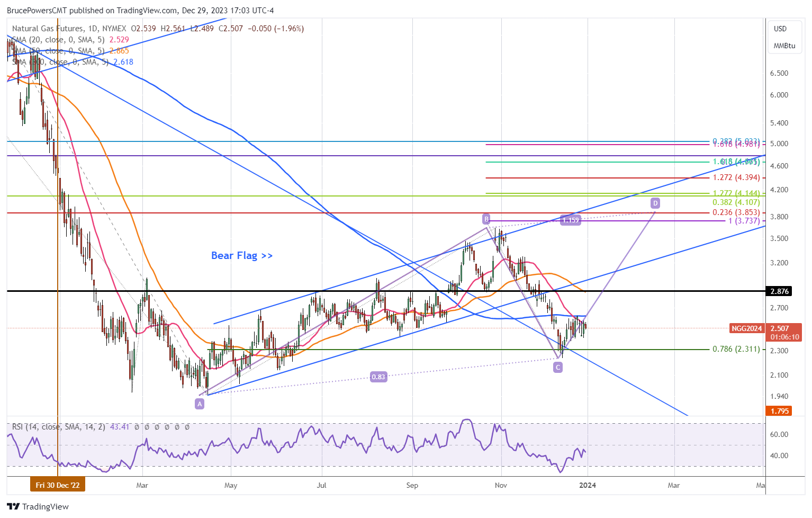Image resolution: width=812 pixels, height=518 pixels.
Task: Click the orange 1.795 price label
Action: pyautogui.click(x=779, y=411)
